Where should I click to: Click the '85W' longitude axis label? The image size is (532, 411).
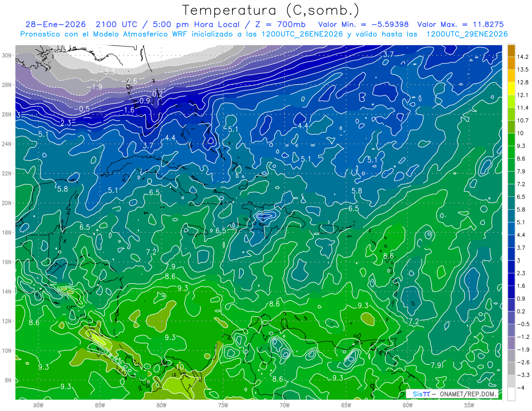(100, 405)
